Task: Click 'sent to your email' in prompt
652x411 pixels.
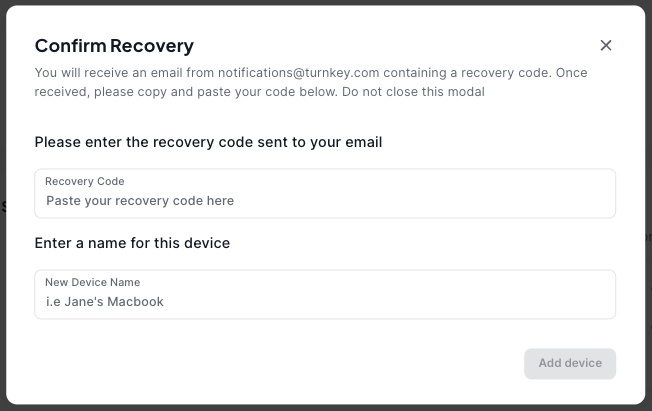Action: point(322,142)
